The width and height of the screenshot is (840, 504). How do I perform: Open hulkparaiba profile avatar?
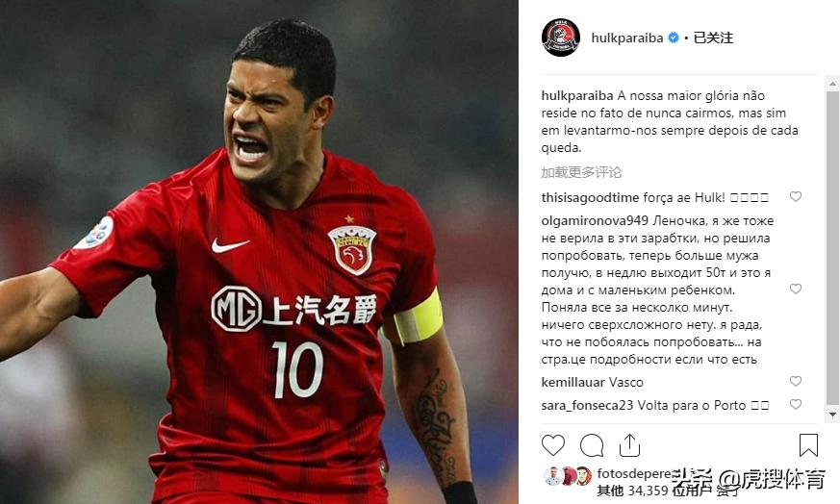click(560, 37)
